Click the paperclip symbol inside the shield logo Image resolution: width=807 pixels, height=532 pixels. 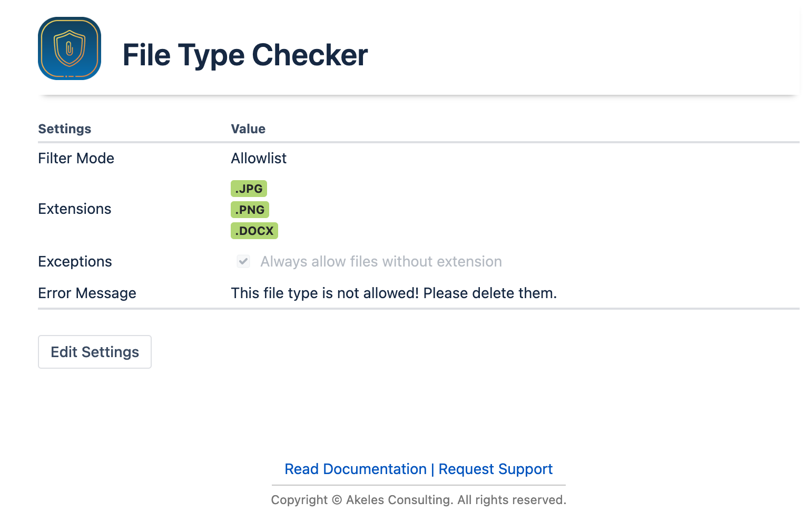click(69, 47)
